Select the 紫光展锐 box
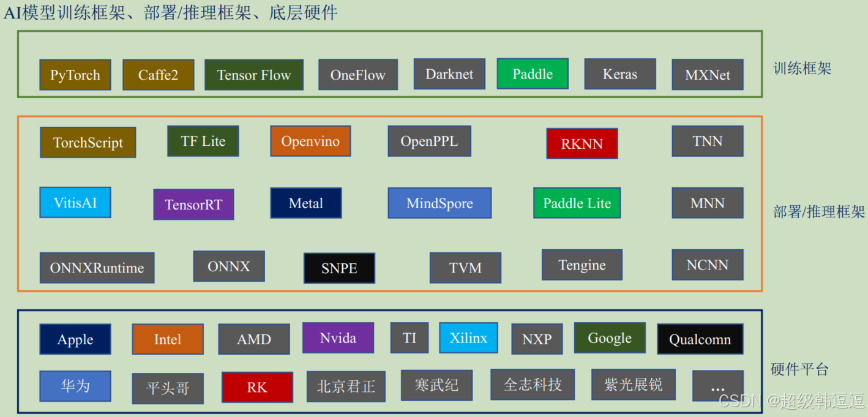The image size is (868, 417). tap(634, 385)
